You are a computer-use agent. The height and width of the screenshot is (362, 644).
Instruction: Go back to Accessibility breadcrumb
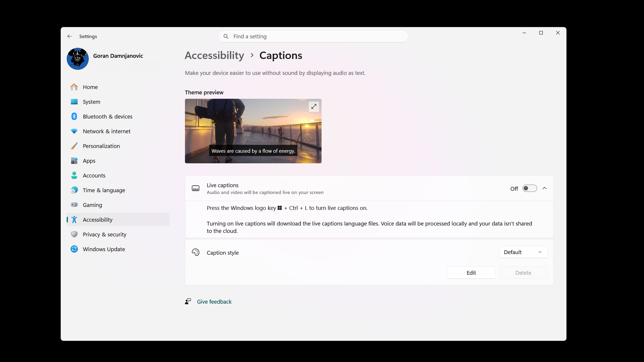(x=214, y=55)
